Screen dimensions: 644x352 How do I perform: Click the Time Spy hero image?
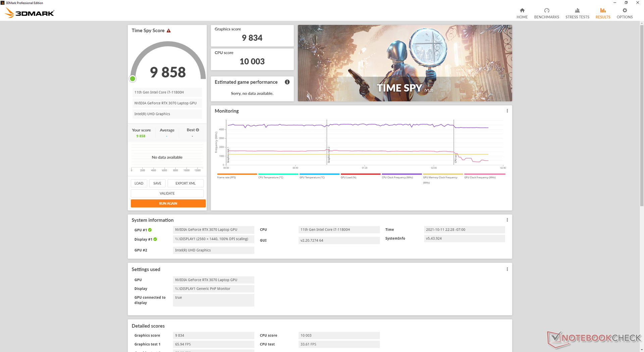tap(405, 63)
